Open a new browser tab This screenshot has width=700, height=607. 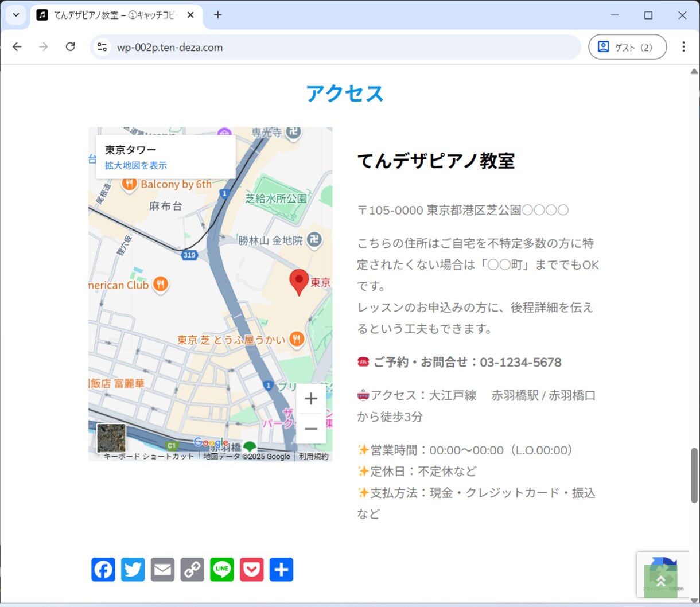[217, 15]
